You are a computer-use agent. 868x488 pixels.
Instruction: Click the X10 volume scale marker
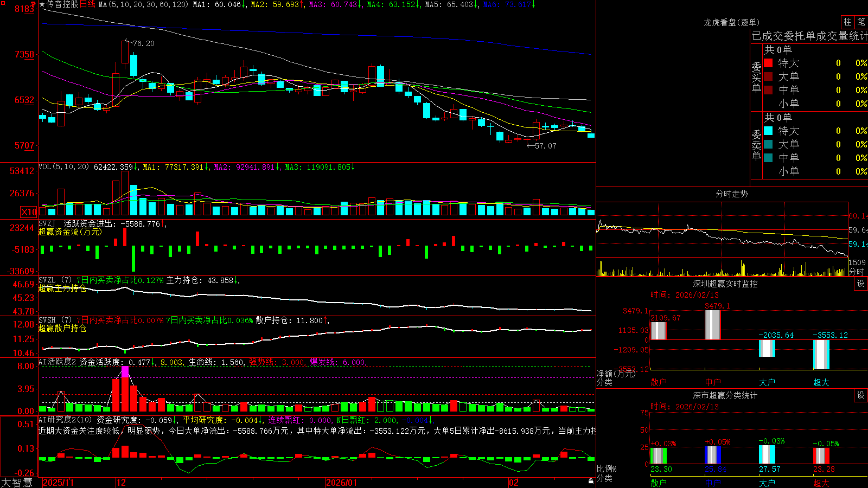29,212
